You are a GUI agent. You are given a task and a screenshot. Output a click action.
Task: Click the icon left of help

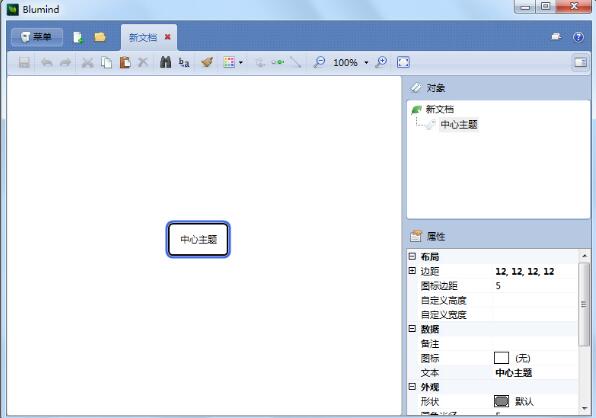[556, 36]
